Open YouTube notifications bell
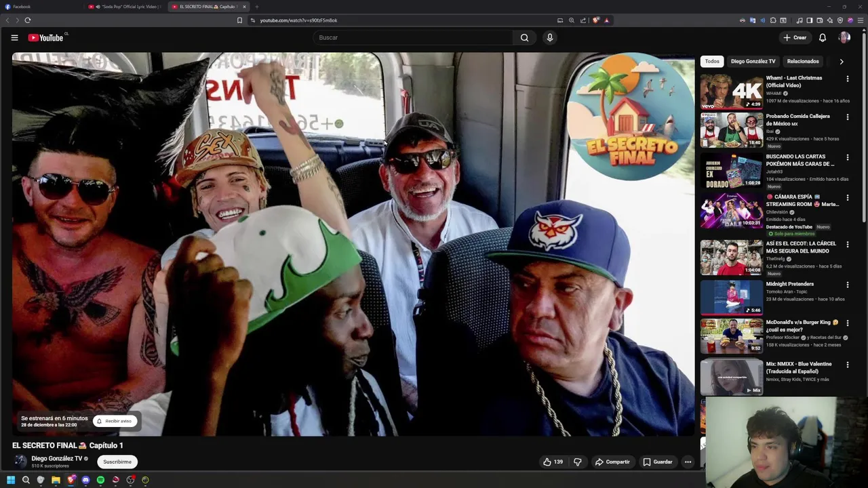Image resolution: width=868 pixels, height=488 pixels. (x=822, y=38)
